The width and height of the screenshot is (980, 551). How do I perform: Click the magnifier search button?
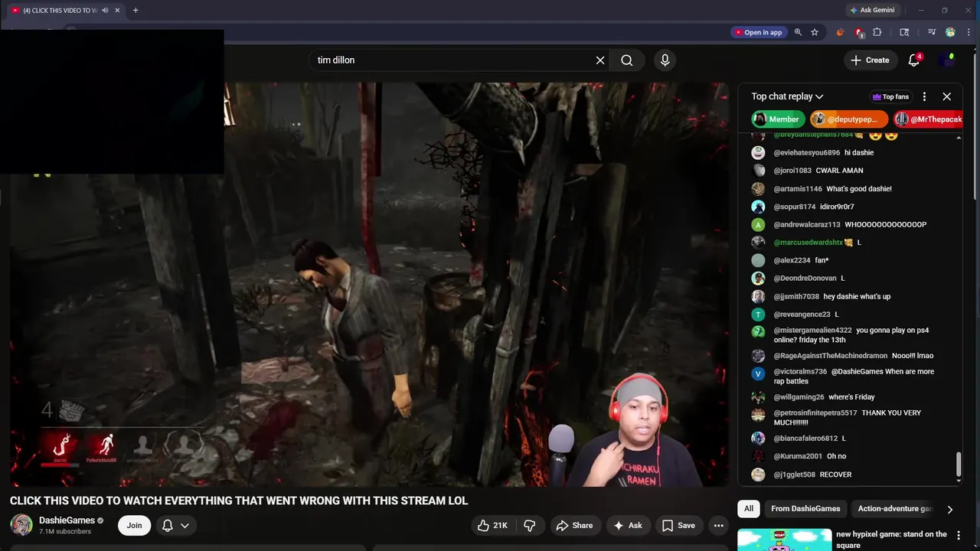[627, 60]
